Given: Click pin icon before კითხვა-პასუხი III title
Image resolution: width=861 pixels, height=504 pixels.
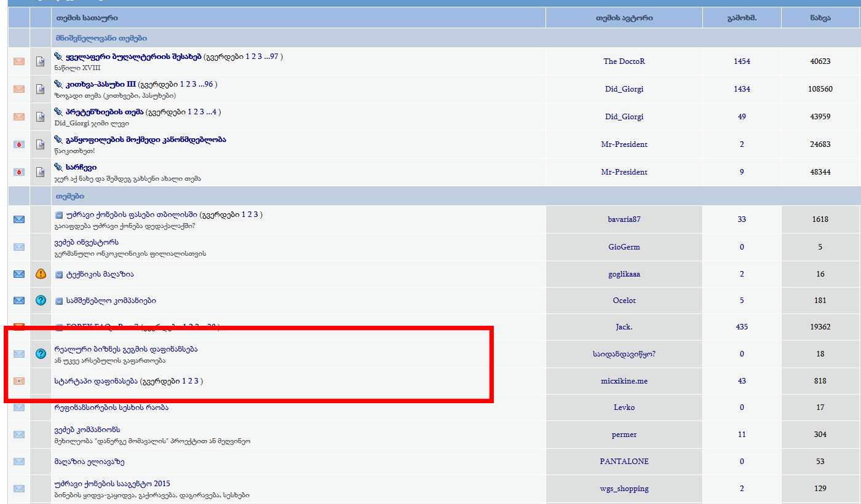Looking at the screenshot, I should 58,84.
